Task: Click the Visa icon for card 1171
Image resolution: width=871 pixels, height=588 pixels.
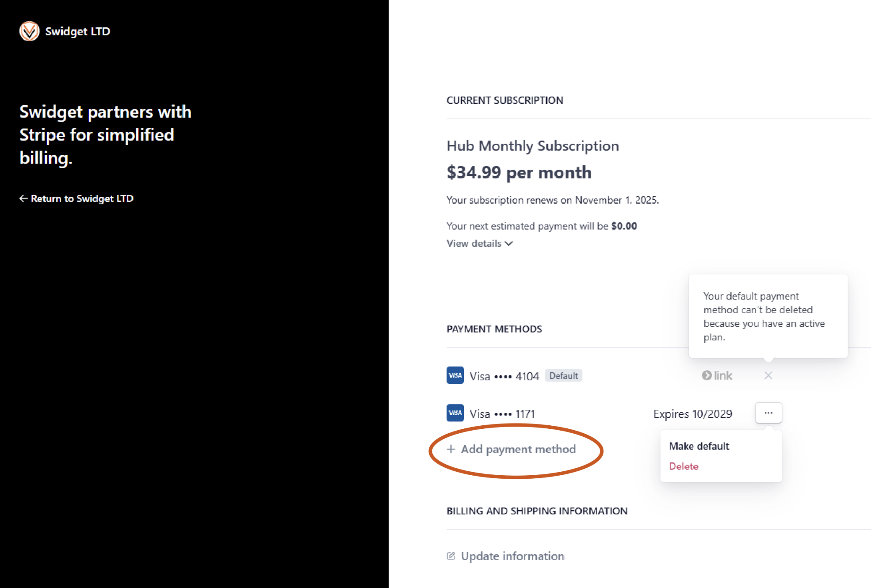Action: pyautogui.click(x=455, y=413)
